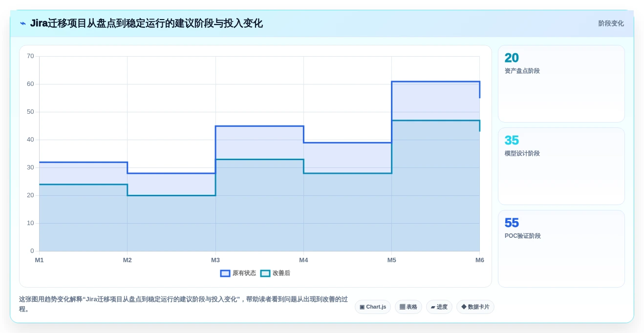The height and width of the screenshot is (333, 644).
Task: Open the 模型设计阶段 card showing 35
Action: click(x=561, y=166)
